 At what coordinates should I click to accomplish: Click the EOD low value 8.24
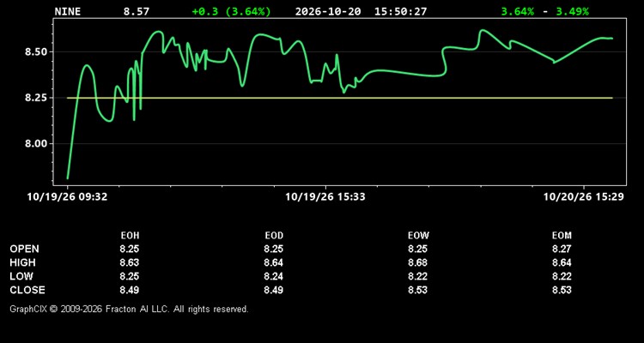point(274,276)
